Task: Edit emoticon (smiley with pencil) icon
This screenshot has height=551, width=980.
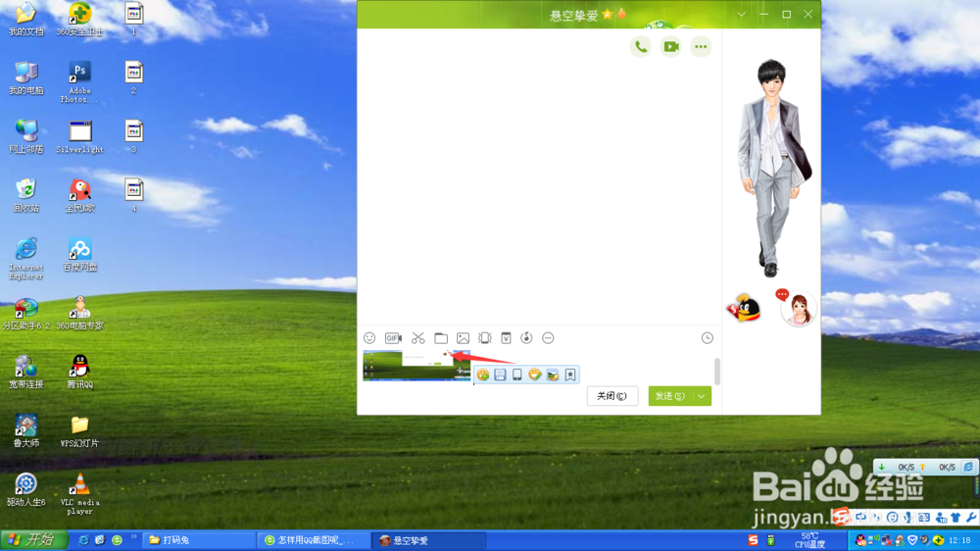Action: tap(534, 375)
